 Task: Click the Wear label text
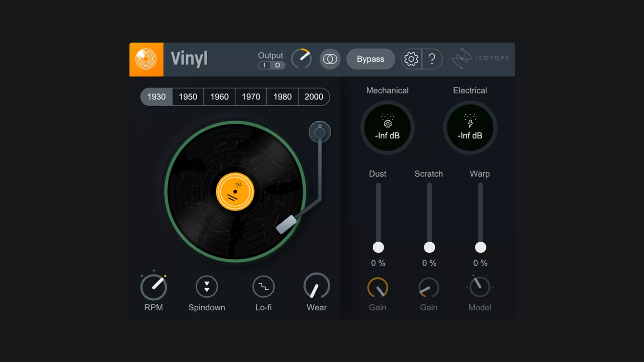(317, 307)
